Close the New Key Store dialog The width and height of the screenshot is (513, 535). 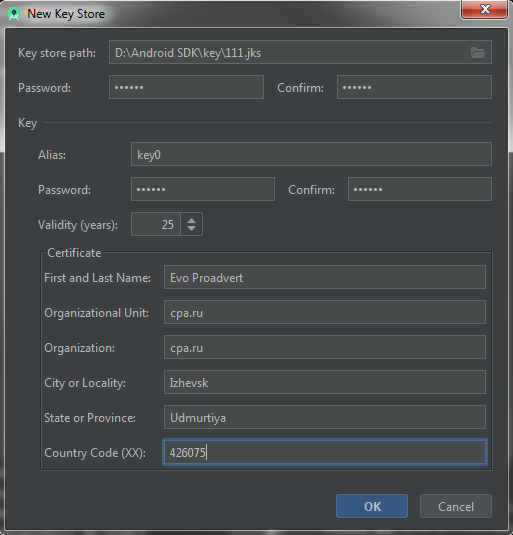point(484,9)
